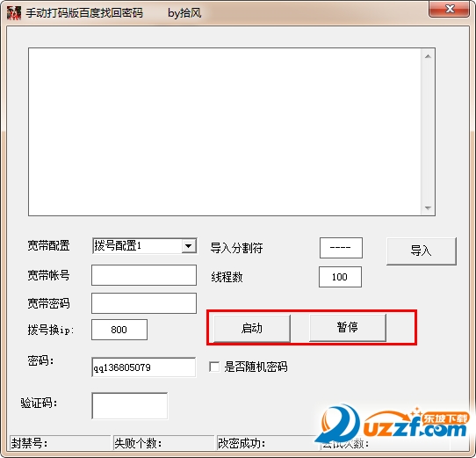The height and width of the screenshot is (458, 476).
Task: Click the scroll down arrow in log area
Action: click(x=428, y=207)
